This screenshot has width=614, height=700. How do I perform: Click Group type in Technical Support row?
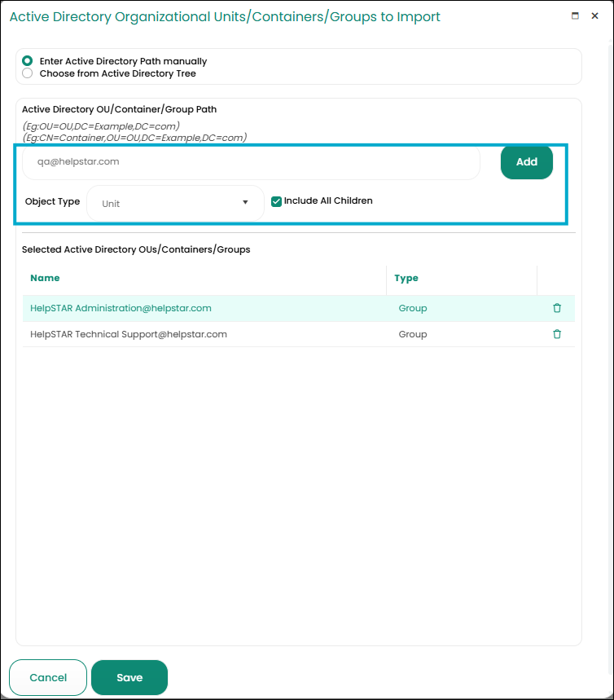[x=413, y=334]
